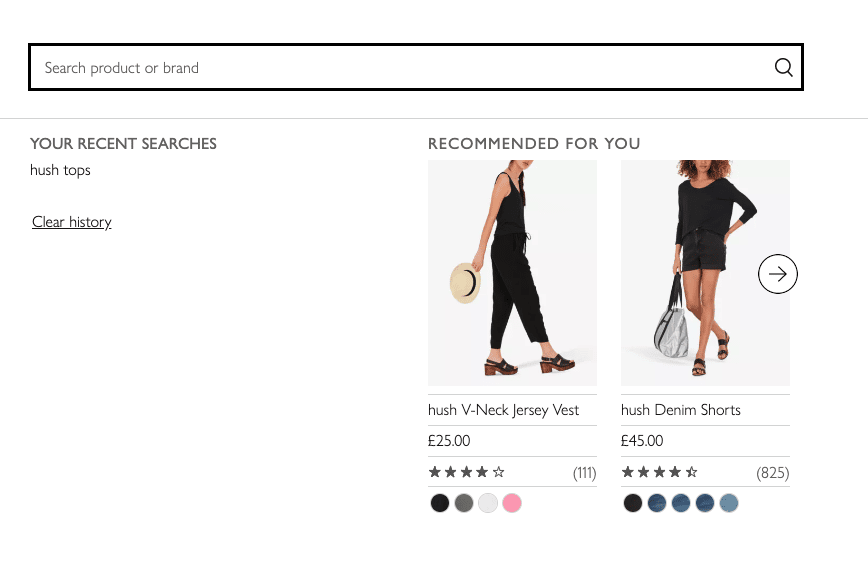Viewport: 868px width, 586px height.
Task: Click the hush Denim Shorts title
Action: point(681,410)
